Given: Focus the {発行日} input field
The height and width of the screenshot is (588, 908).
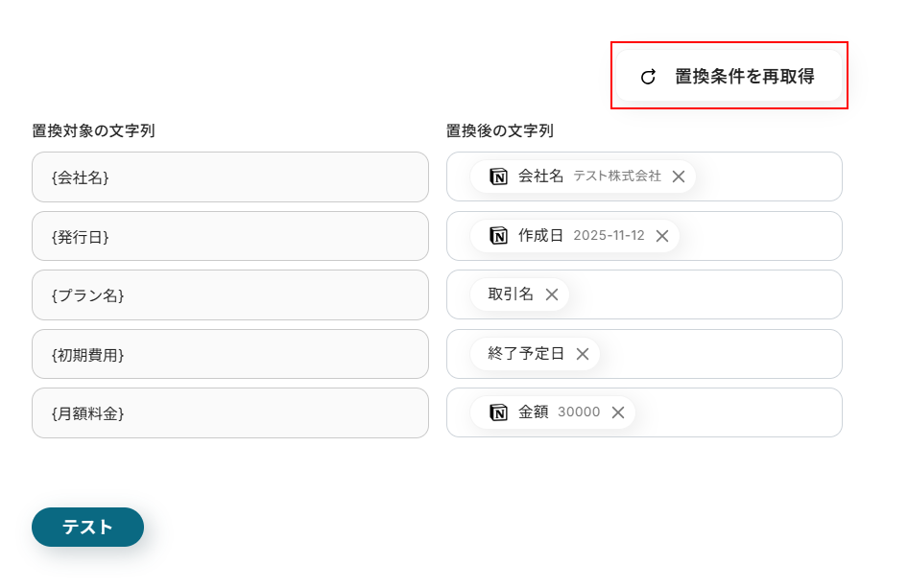Looking at the screenshot, I should tap(229, 236).
